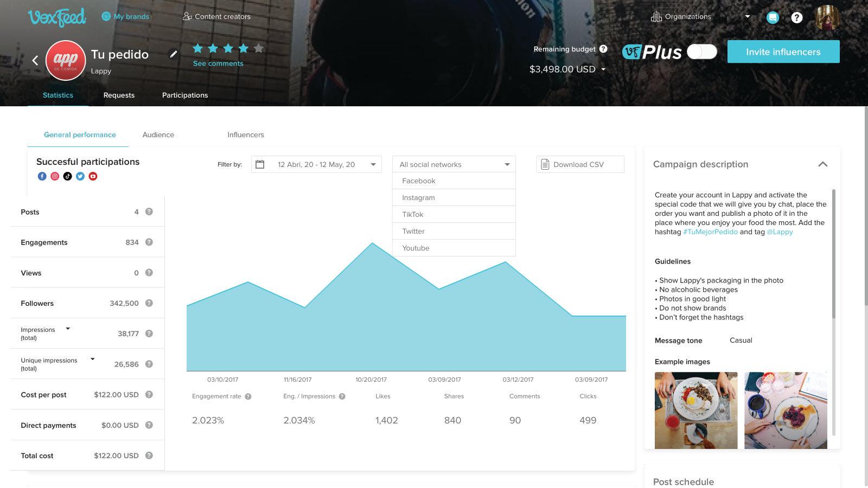Select the Twitter participation filter icon

(x=80, y=176)
